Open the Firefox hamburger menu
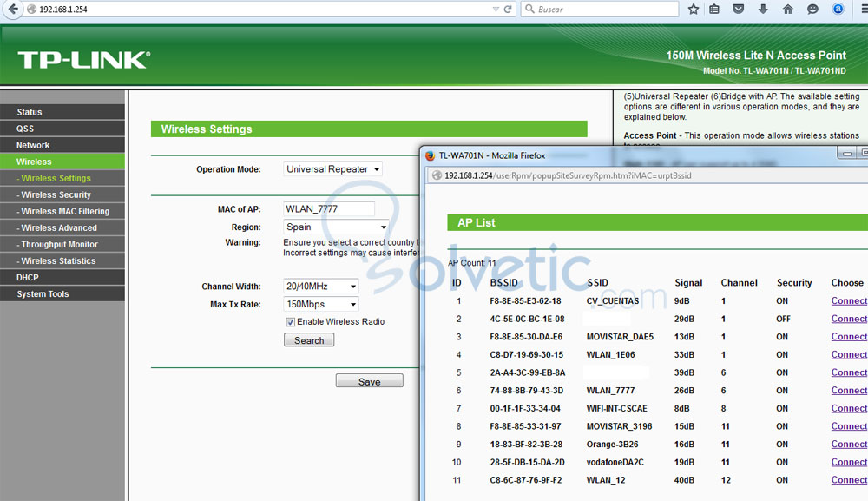Image resolution: width=868 pixels, height=501 pixels. pos(863,9)
